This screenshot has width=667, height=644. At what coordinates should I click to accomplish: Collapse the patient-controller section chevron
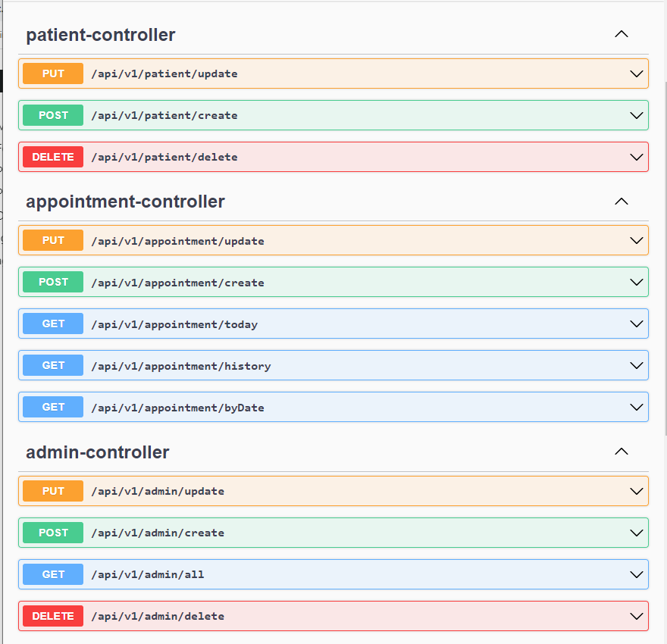coord(622,34)
